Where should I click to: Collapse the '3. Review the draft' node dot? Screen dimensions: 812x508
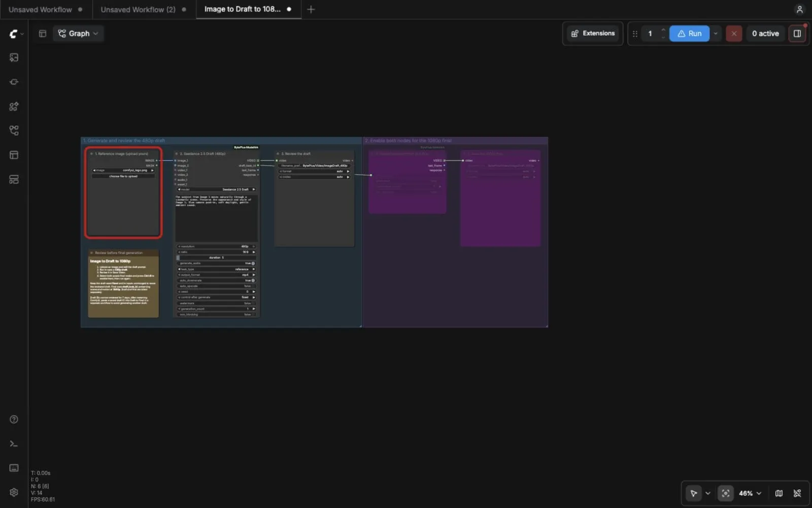278,153
